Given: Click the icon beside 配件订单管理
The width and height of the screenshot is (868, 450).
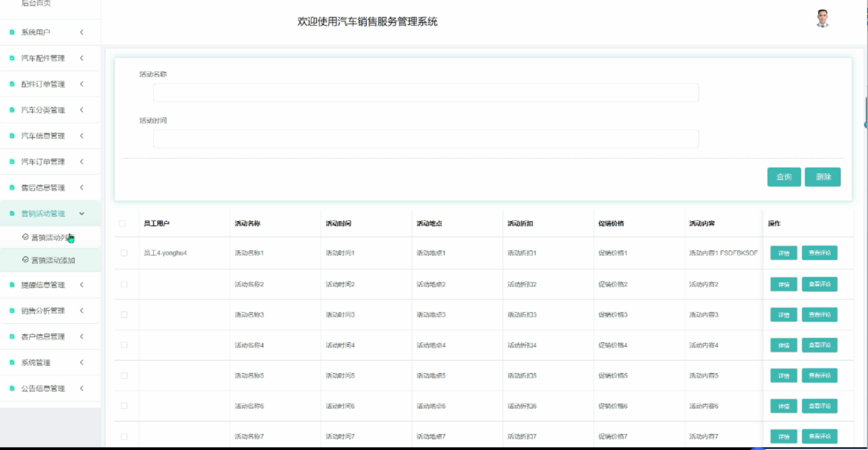Looking at the screenshot, I should 12,84.
